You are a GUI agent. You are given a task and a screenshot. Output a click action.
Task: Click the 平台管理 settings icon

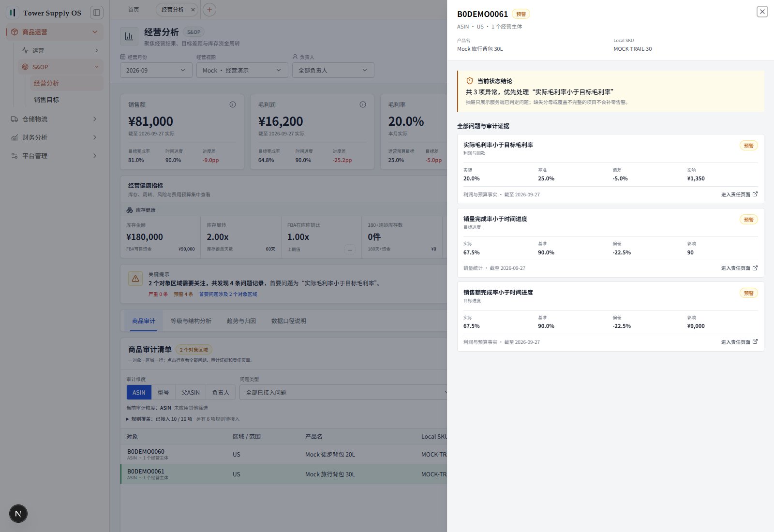pyautogui.click(x=15, y=156)
